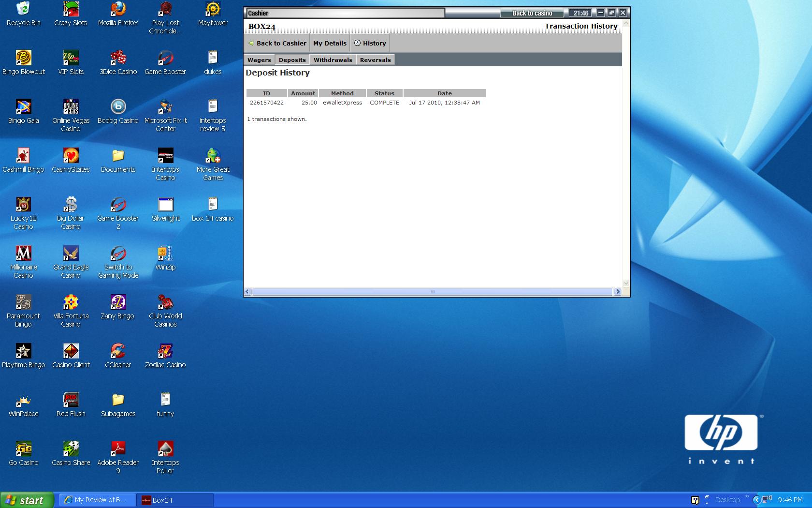
Task: Select the dukes text file
Action: click(213, 63)
